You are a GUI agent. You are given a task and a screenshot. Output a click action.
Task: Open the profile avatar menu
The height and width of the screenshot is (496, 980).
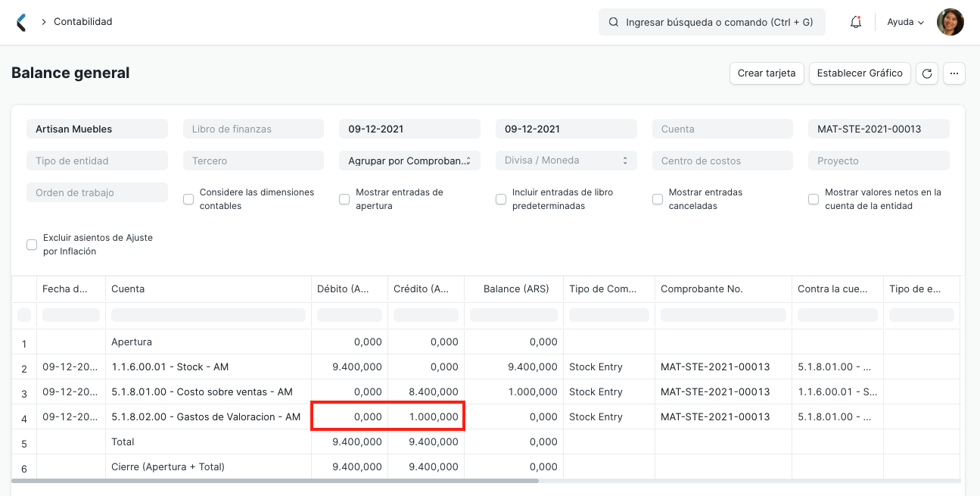coord(950,21)
